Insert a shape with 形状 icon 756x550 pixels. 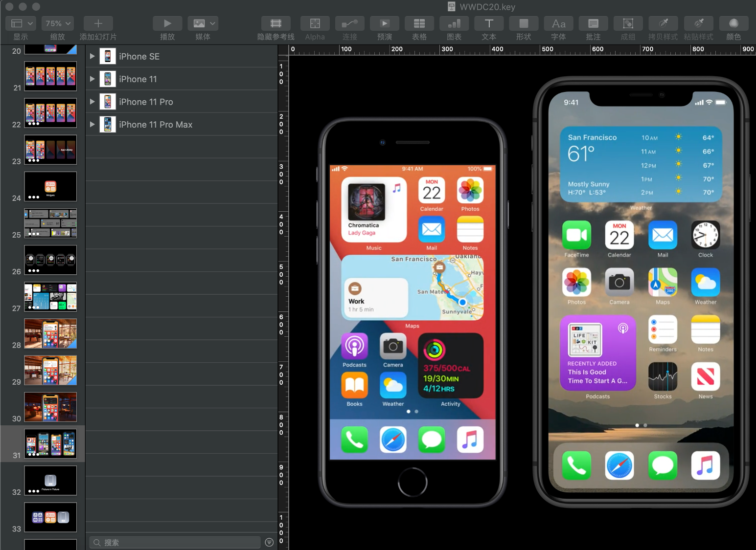[524, 23]
